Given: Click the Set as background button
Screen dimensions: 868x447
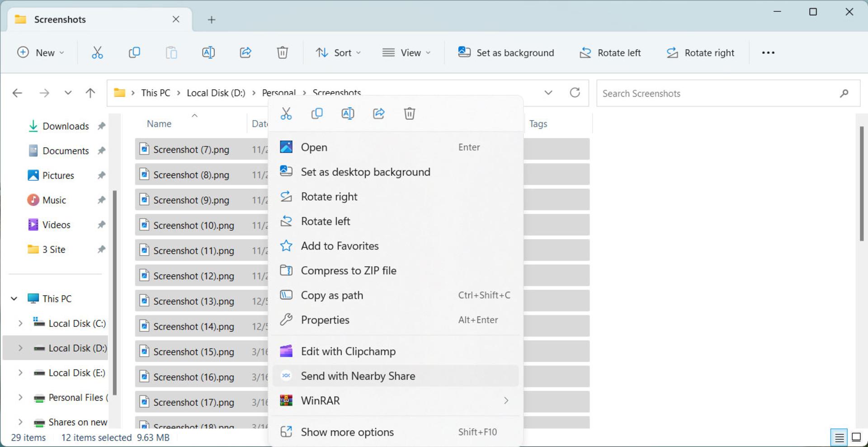Looking at the screenshot, I should 506,52.
